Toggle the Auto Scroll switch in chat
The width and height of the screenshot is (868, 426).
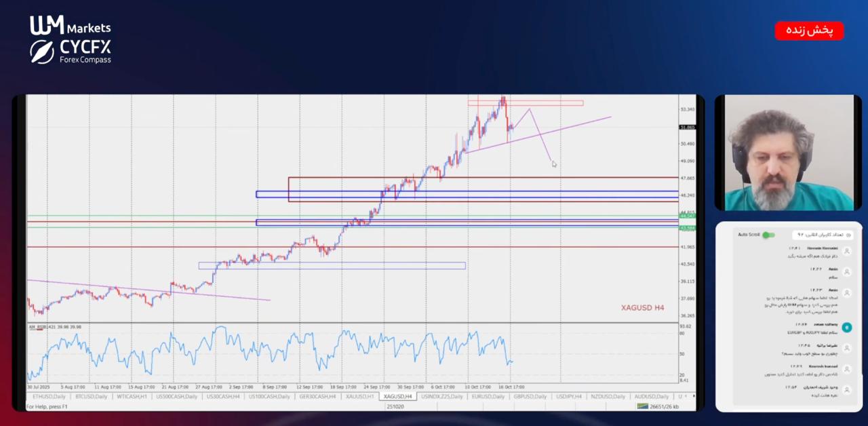pyautogui.click(x=768, y=235)
